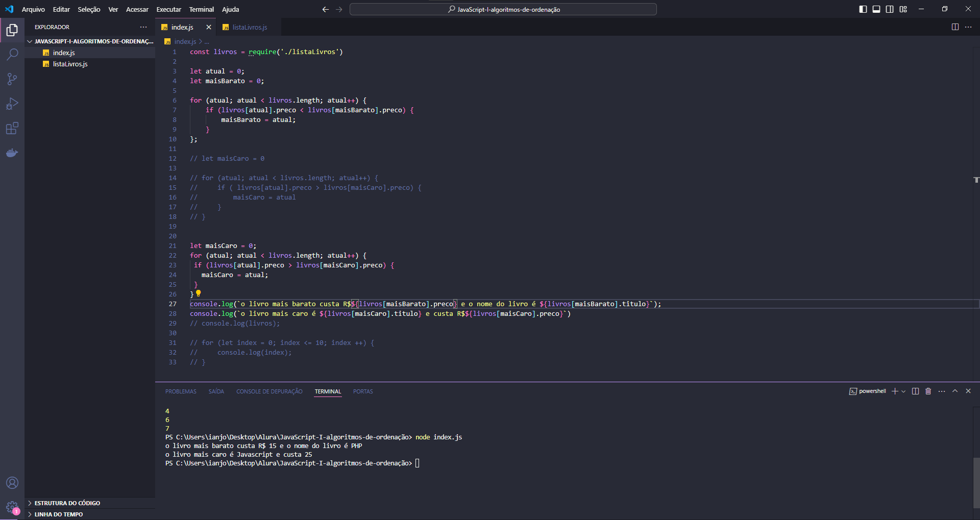Switch to the Problemas panel tab

click(x=181, y=391)
